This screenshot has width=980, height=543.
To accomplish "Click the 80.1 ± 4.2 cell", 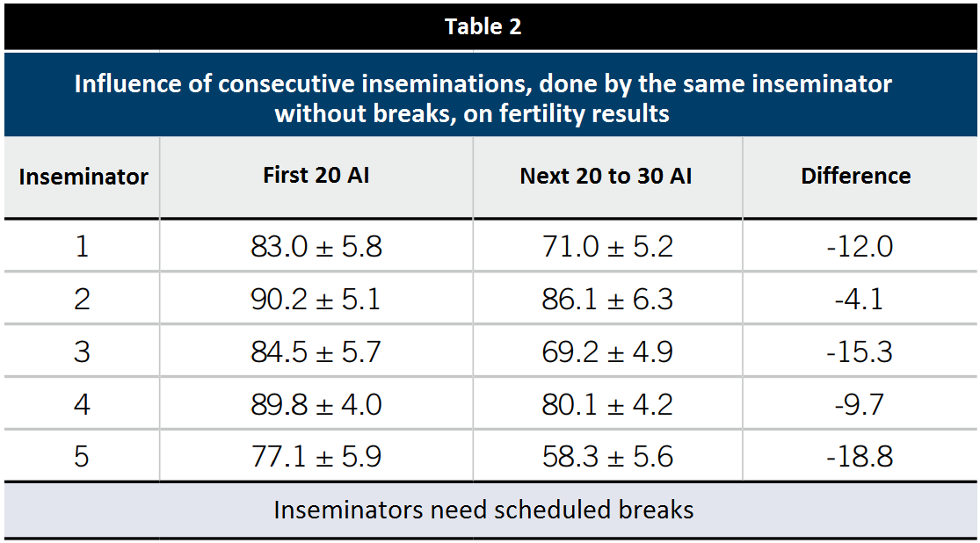I will [607, 404].
